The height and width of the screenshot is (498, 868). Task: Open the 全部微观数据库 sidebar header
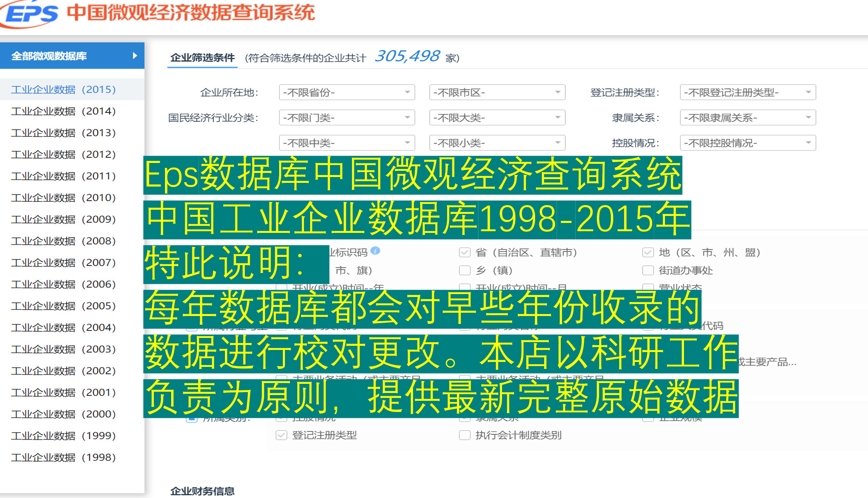72,55
